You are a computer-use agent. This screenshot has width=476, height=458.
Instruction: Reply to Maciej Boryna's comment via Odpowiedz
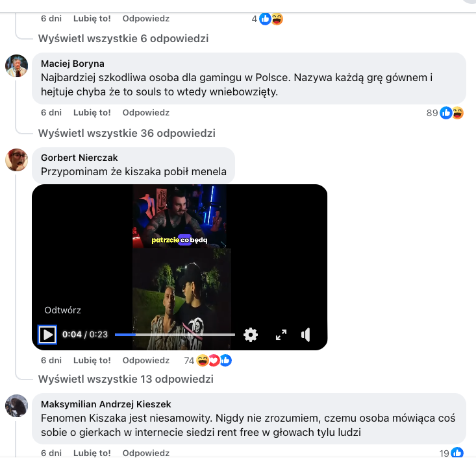pos(146,112)
